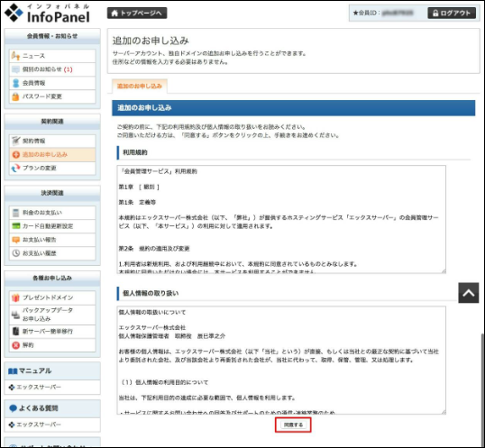485x448 pixels.
Task: Open お支払い報告 in sidebar
Action: tap(52, 240)
